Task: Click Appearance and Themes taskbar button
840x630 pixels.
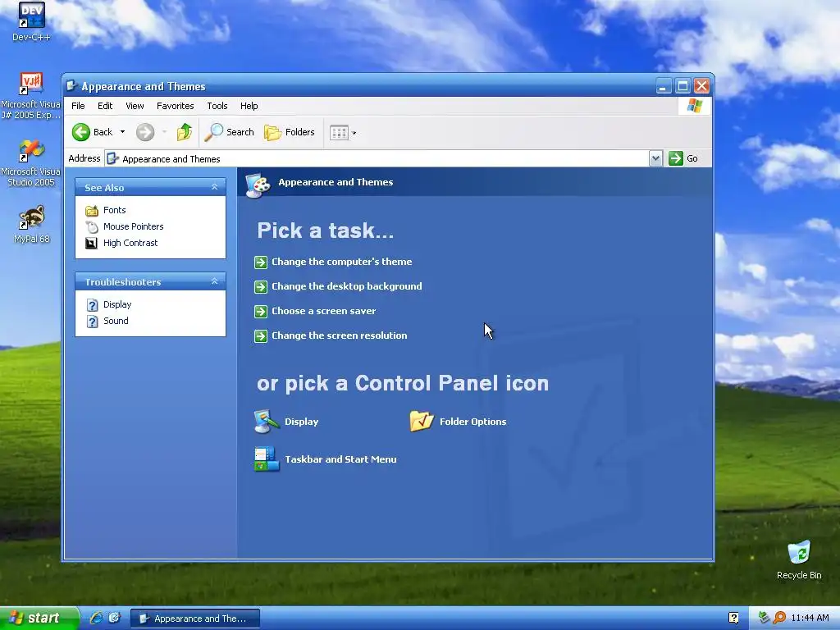Action: [x=195, y=619]
